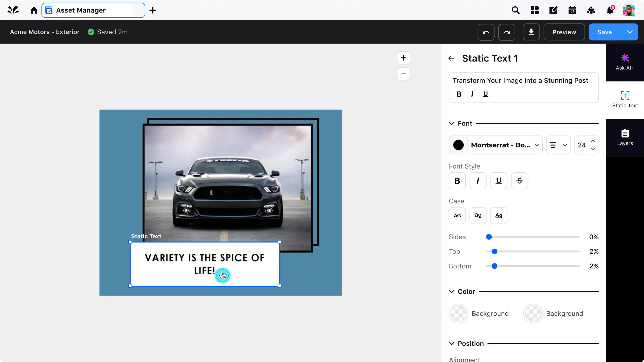
Task: Click the download icon button
Action: (x=531, y=32)
